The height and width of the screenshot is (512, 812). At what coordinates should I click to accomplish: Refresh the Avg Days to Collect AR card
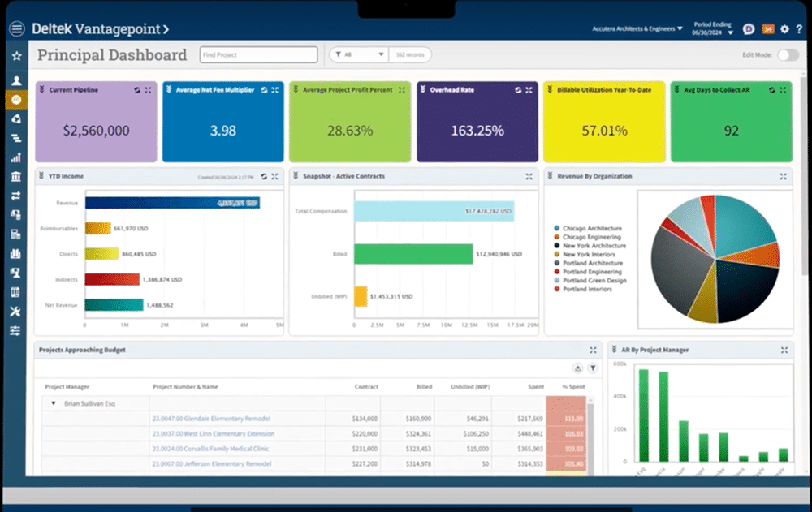click(x=771, y=90)
